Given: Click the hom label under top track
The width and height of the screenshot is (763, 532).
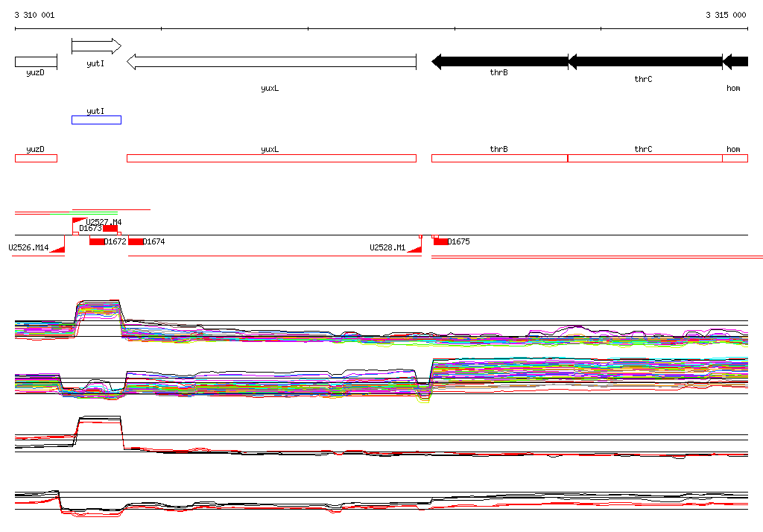Looking at the screenshot, I should click(x=733, y=88).
